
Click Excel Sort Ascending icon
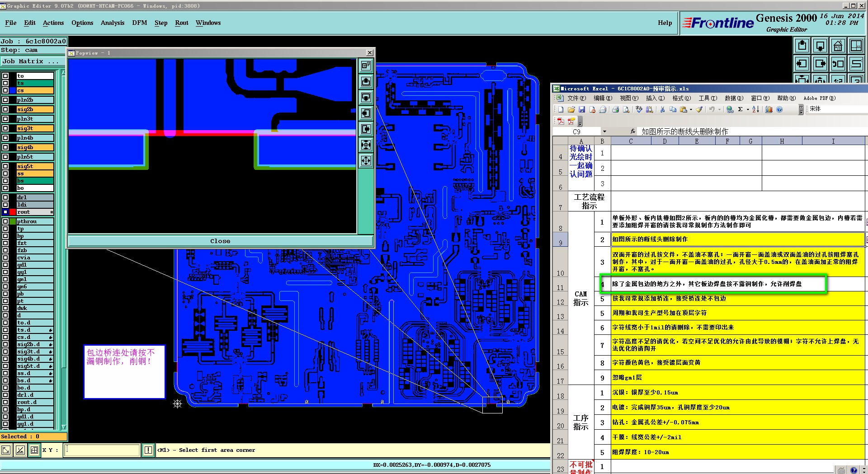[x=755, y=109]
